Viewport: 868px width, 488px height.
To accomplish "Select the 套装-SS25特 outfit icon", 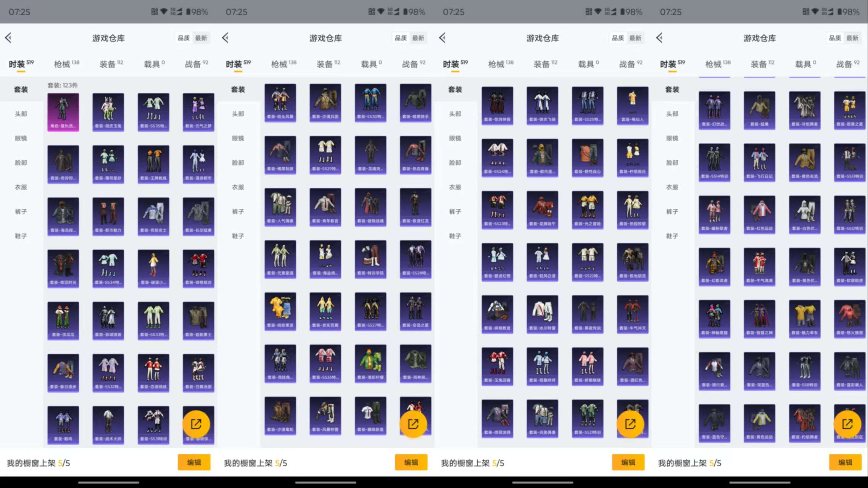I will pos(588,105).
